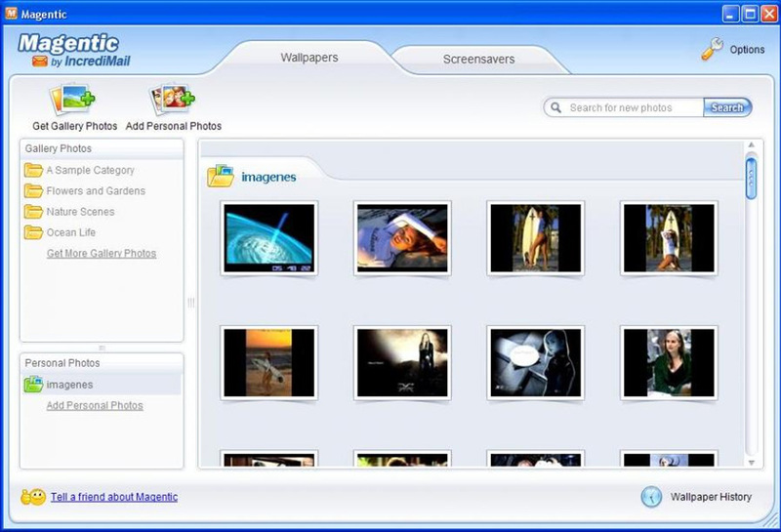Select the standing figure on dark background thumbnail

click(402, 363)
